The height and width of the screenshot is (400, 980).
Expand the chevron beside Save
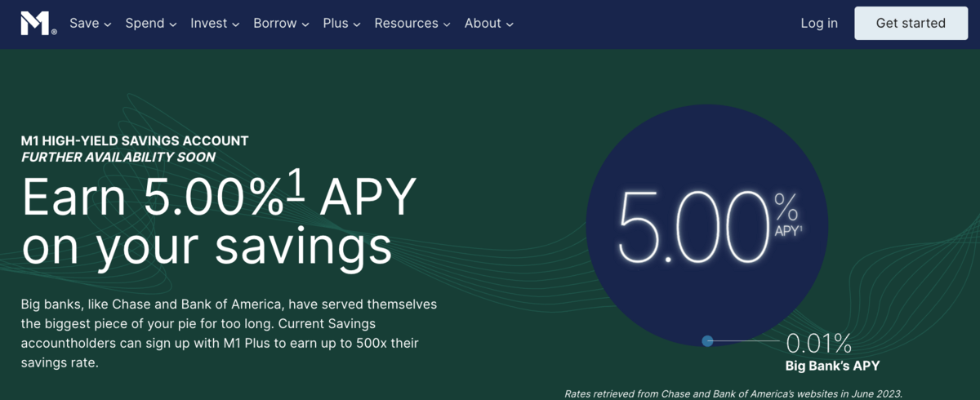[107, 24]
